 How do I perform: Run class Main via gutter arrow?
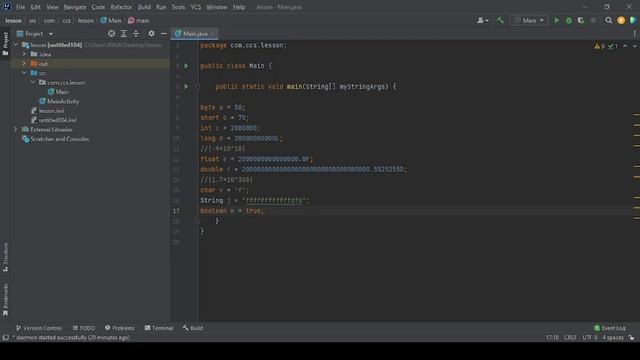click(186, 66)
